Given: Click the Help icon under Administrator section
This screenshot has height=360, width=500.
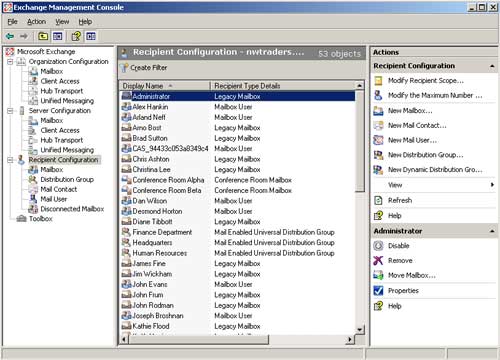Looking at the screenshot, I should tap(378, 306).
